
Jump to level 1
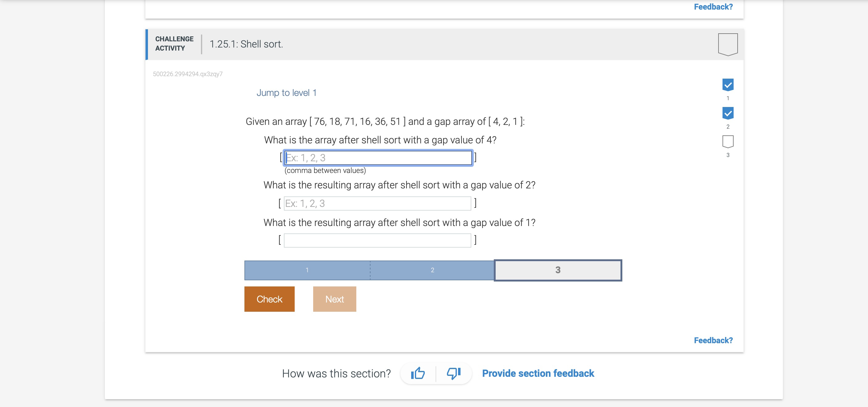point(287,92)
